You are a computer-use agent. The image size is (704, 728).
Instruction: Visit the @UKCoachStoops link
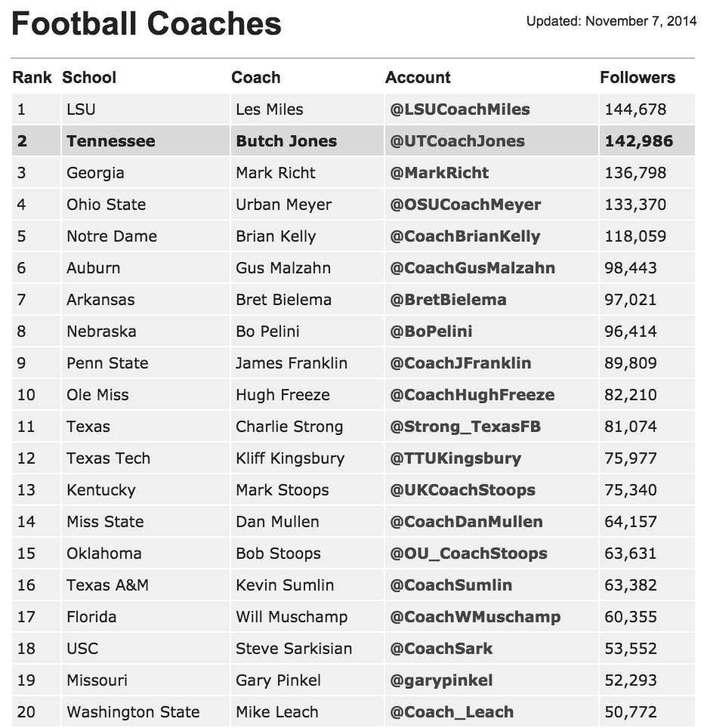click(x=462, y=490)
